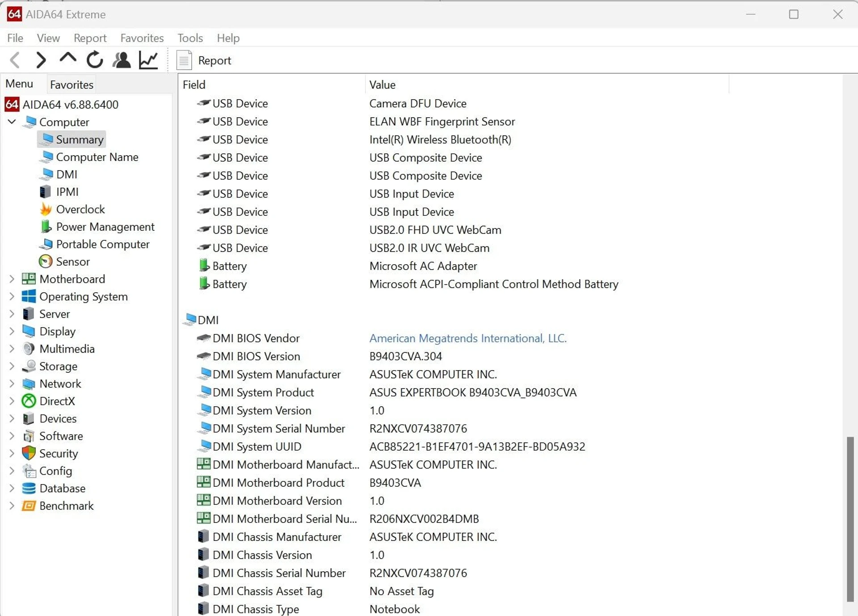858x616 pixels.
Task: Click the Devices icon in tree
Action: (x=29, y=418)
